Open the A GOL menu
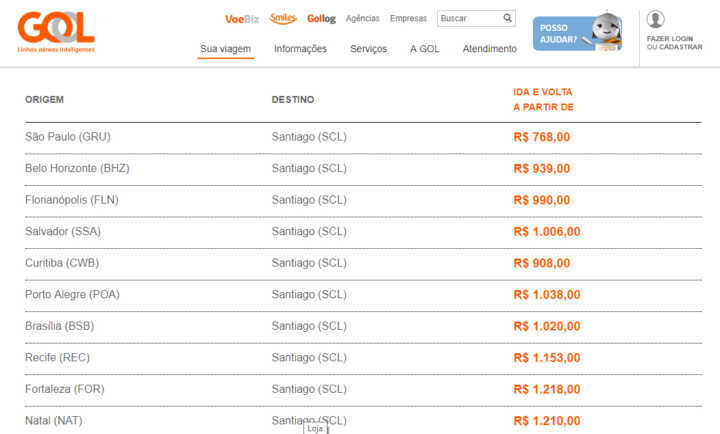This screenshot has width=720, height=434. coord(425,49)
